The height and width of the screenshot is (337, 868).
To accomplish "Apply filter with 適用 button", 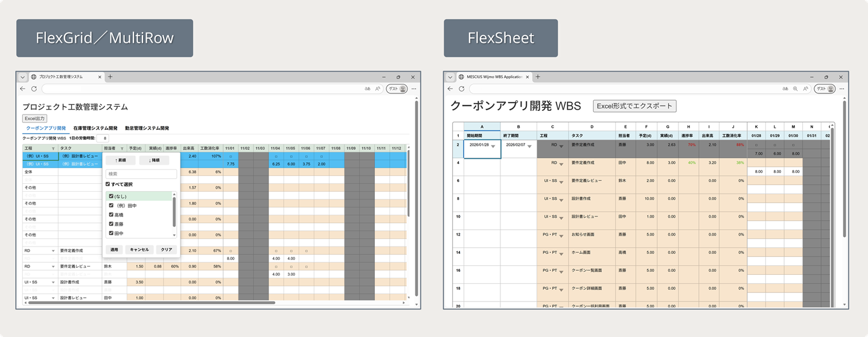I will (114, 250).
